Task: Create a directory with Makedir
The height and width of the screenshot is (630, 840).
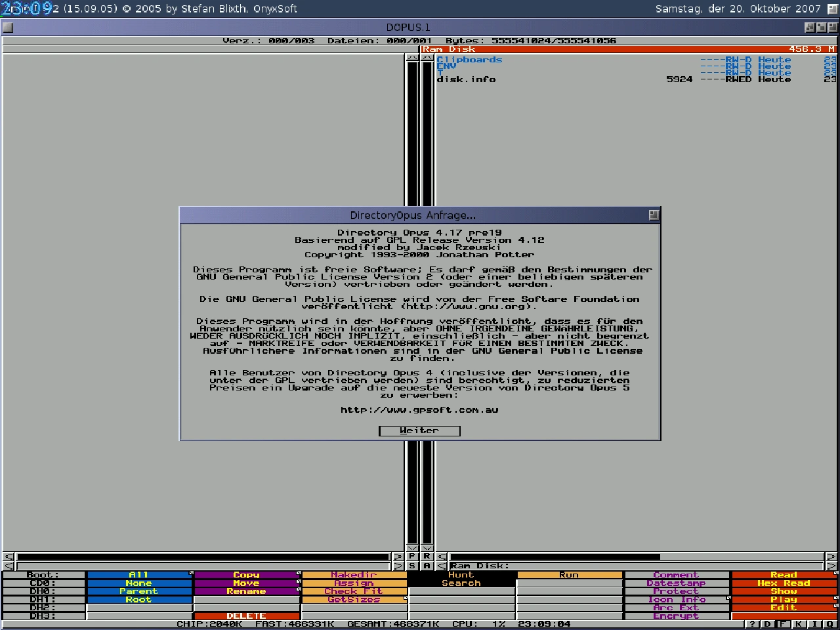Action: (354, 575)
